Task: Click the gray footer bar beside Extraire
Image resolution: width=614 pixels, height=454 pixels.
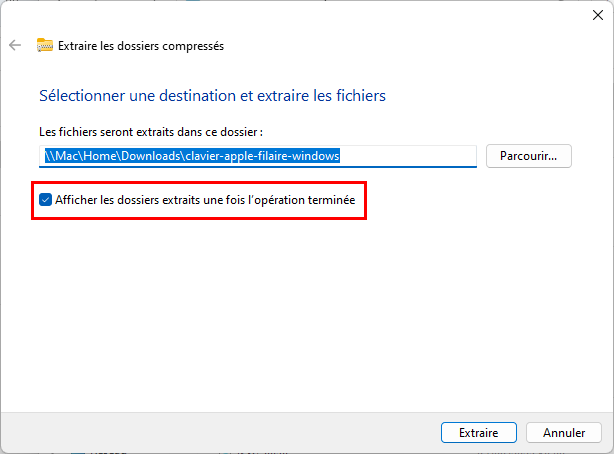Action: (219, 432)
